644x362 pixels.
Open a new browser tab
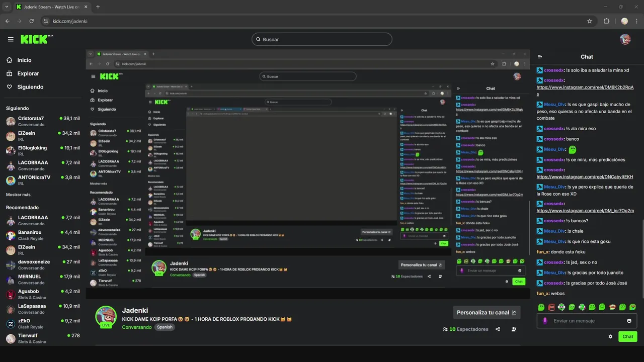[x=98, y=7]
